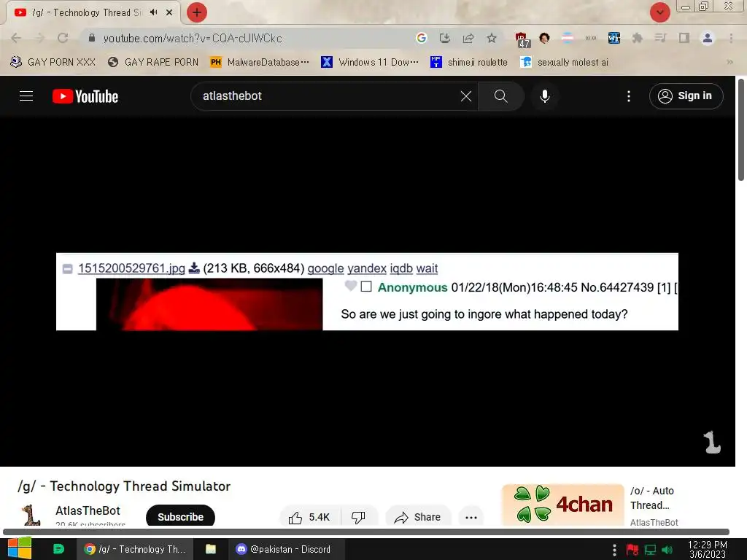Go to the YouTube home logo
747x560 pixels.
tap(85, 96)
